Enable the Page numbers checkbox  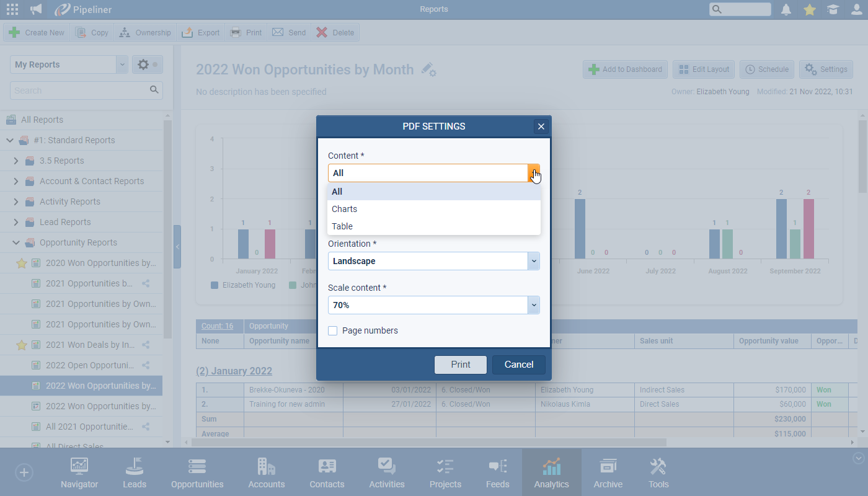pyautogui.click(x=333, y=330)
